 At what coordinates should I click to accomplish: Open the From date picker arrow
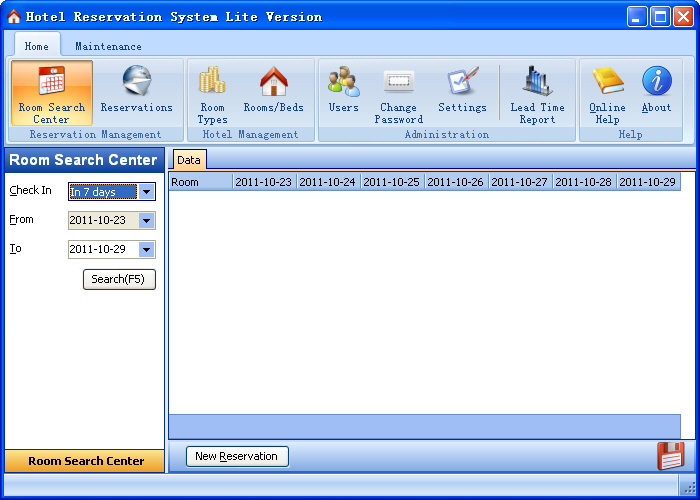(146, 220)
